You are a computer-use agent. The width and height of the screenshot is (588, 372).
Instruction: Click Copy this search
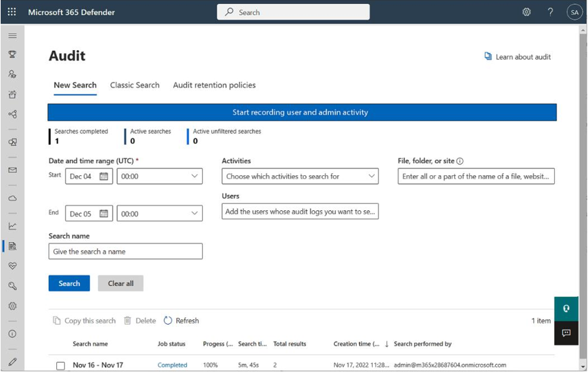click(85, 321)
